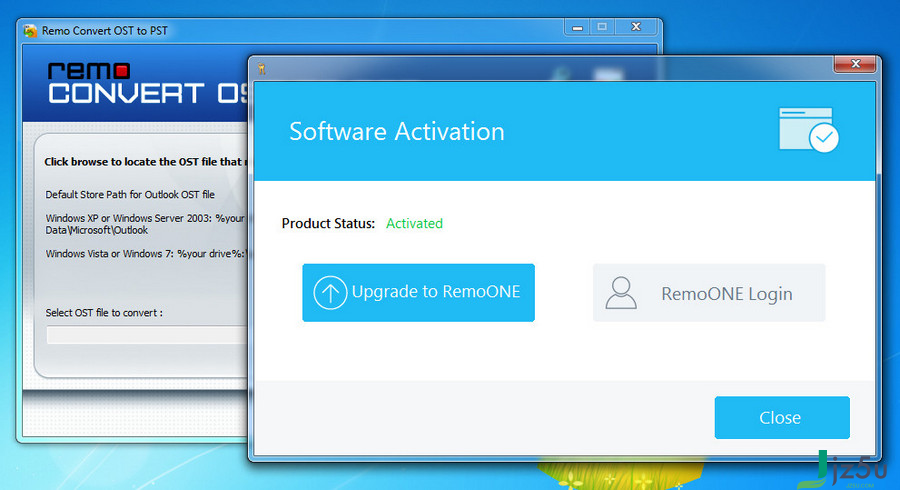
Task: Click the Remo Convert OST to PST app icon
Action: click(30, 31)
